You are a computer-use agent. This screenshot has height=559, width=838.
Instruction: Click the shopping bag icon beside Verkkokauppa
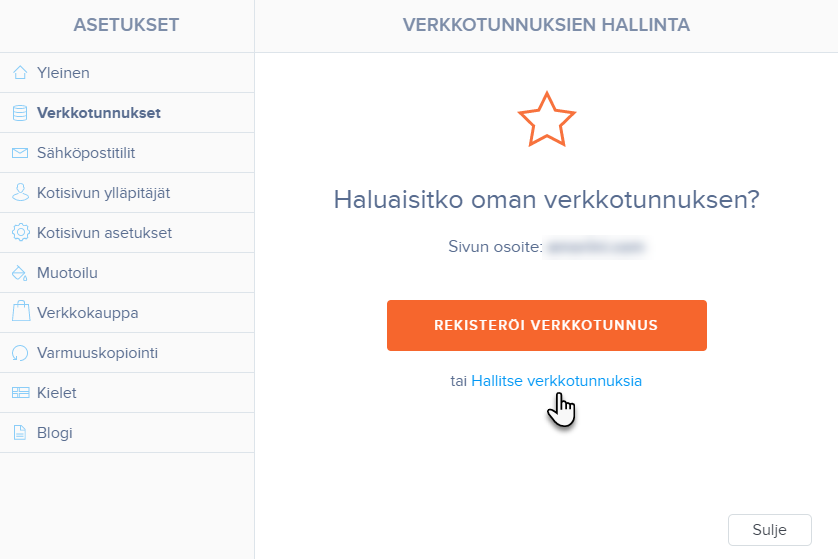point(20,312)
